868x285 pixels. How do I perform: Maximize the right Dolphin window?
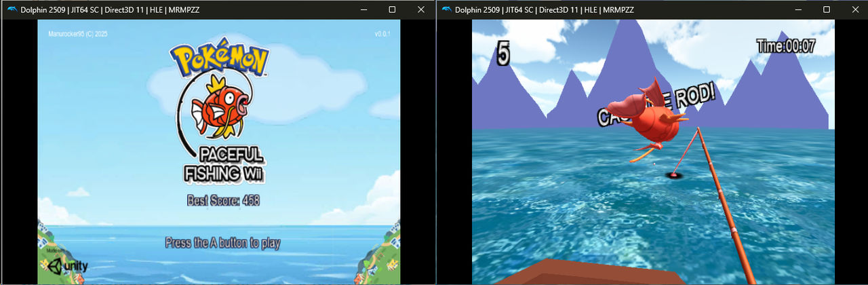827,9
